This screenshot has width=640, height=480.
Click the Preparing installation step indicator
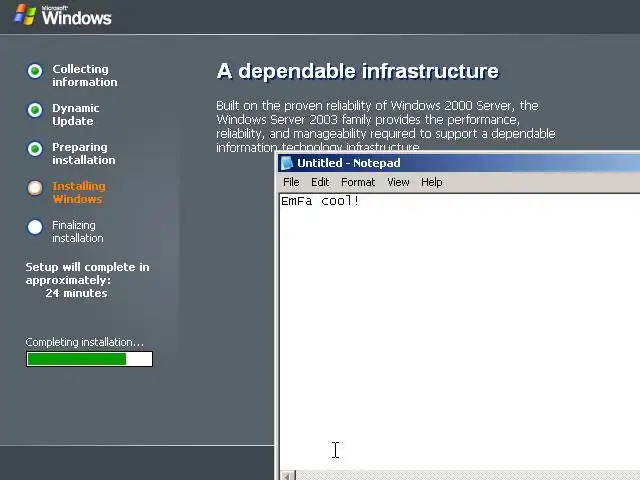(x=35, y=149)
